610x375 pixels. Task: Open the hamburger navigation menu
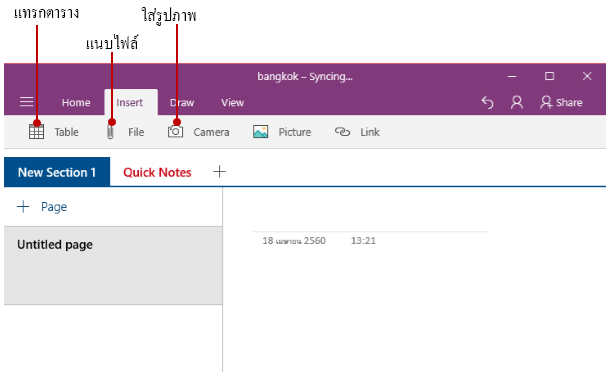pos(26,102)
